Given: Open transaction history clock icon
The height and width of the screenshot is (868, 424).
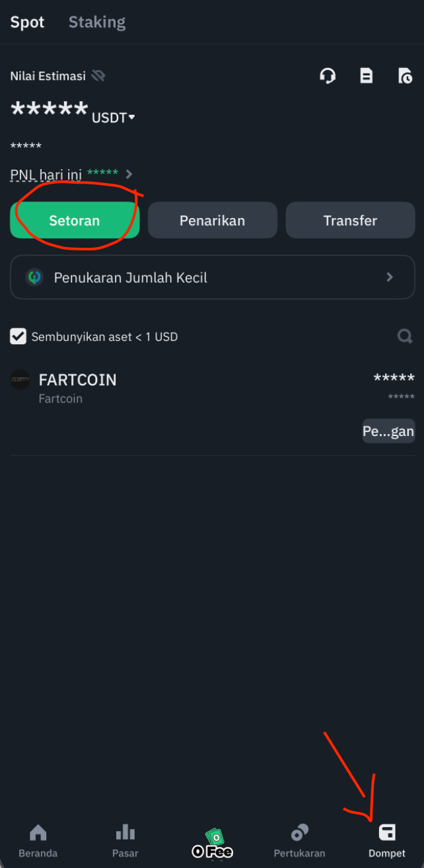Looking at the screenshot, I should pos(405,76).
